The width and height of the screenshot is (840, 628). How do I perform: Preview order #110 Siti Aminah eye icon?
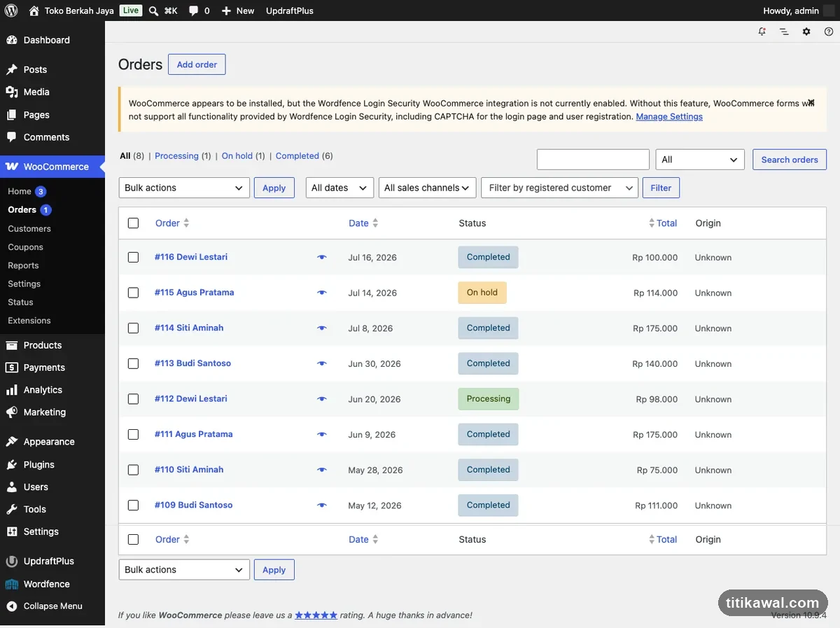tap(322, 470)
